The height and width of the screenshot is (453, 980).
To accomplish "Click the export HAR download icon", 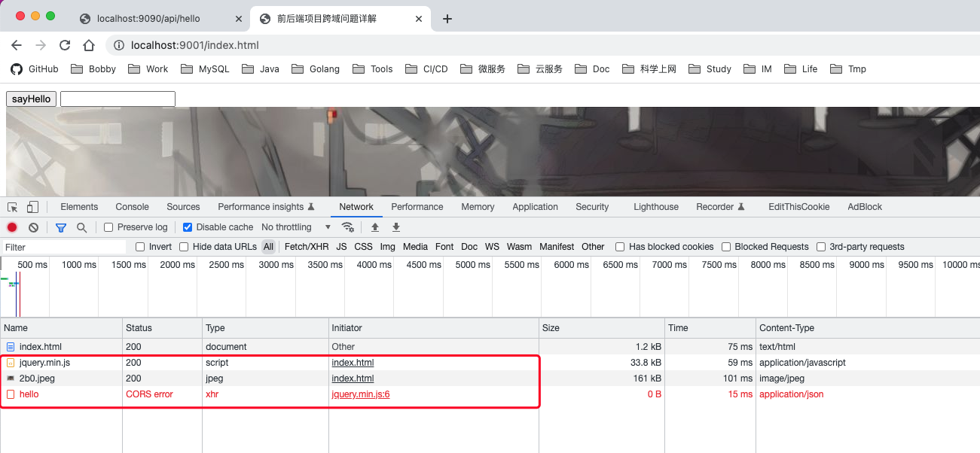I will tap(395, 227).
